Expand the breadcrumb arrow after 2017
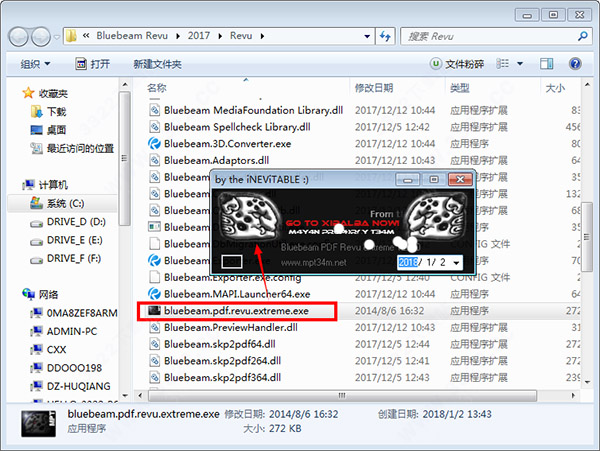The width and height of the screenshot is (600, 451). (x=220, y=36)
